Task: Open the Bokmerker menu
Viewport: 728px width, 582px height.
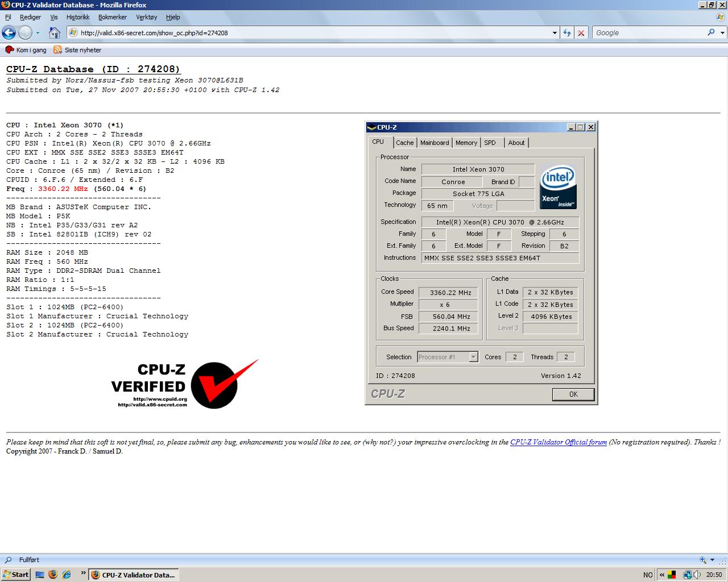Action: point(113,17)
